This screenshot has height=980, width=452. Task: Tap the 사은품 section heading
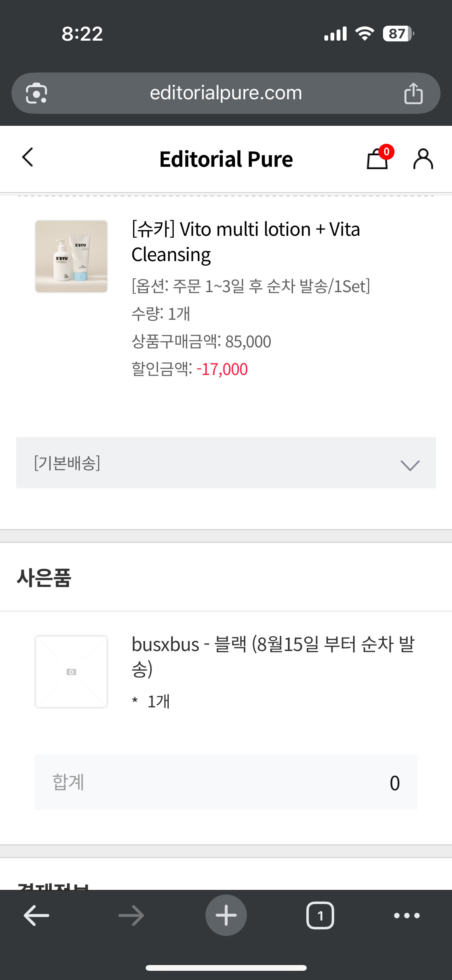(44, 577)
